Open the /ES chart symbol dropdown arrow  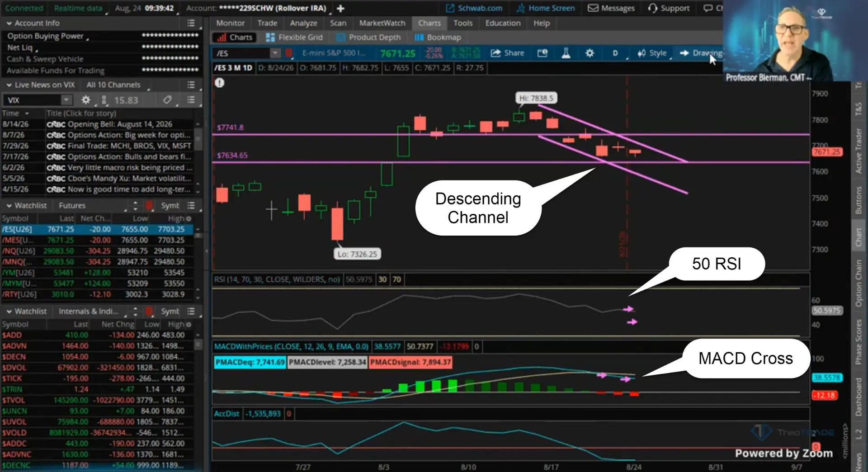pos(275,53)
